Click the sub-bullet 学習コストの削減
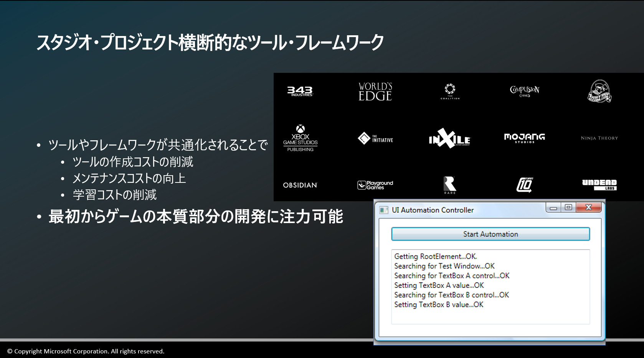 (115, 195)
